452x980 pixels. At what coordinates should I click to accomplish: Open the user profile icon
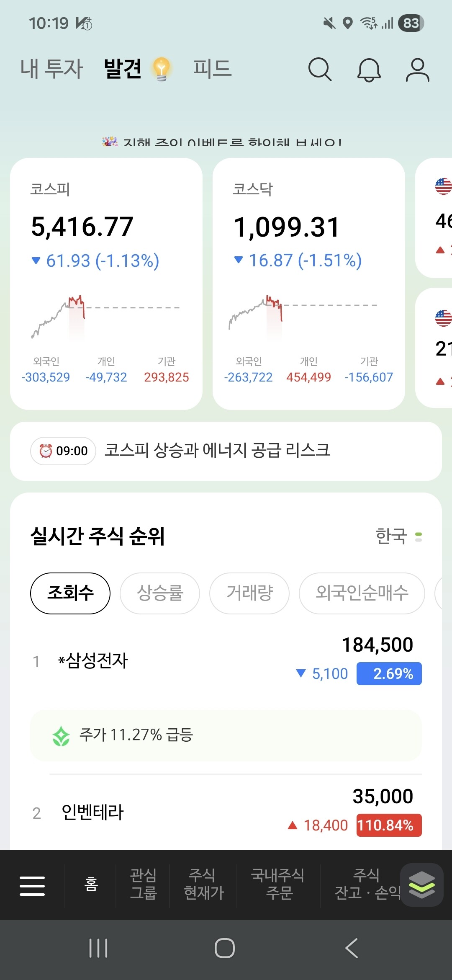[x=417, y=70]
